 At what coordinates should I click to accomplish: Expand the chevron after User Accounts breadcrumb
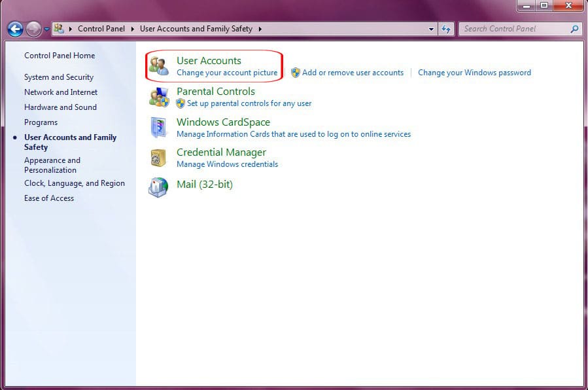[260, 29]
